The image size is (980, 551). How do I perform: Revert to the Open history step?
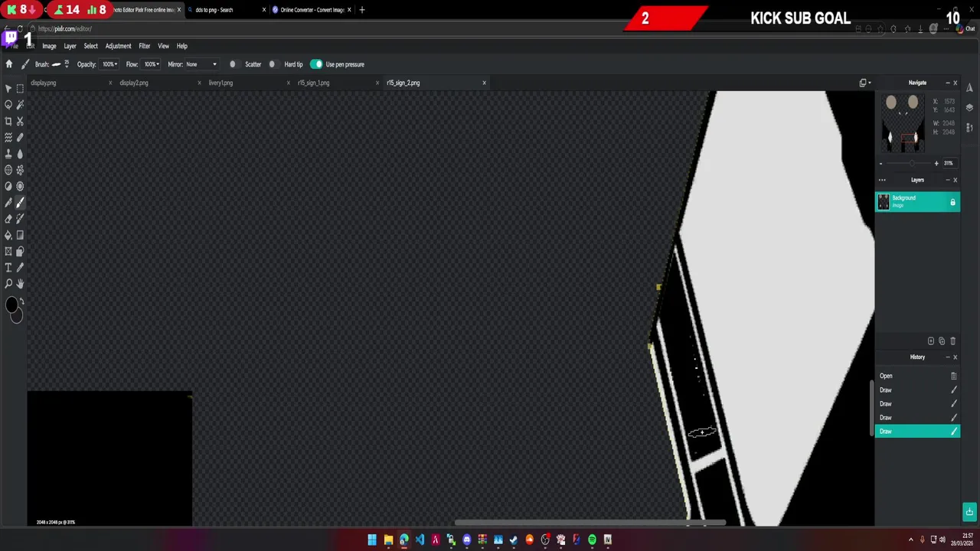[917, 376]
